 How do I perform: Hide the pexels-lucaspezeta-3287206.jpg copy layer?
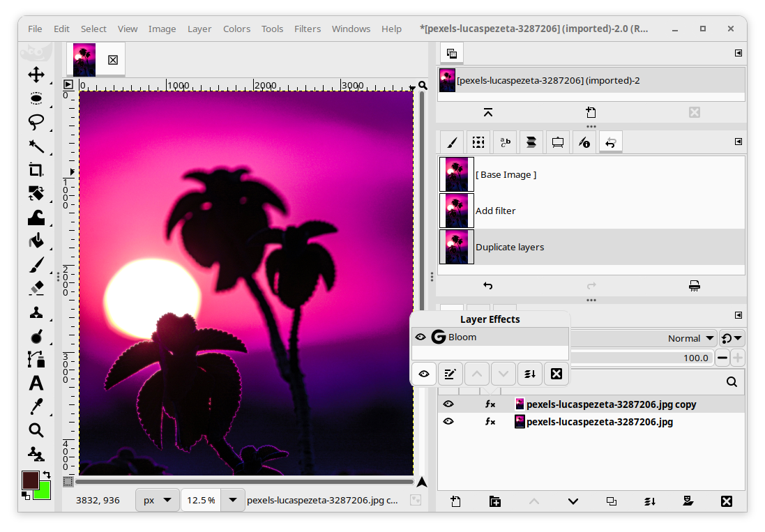point(448,404)
